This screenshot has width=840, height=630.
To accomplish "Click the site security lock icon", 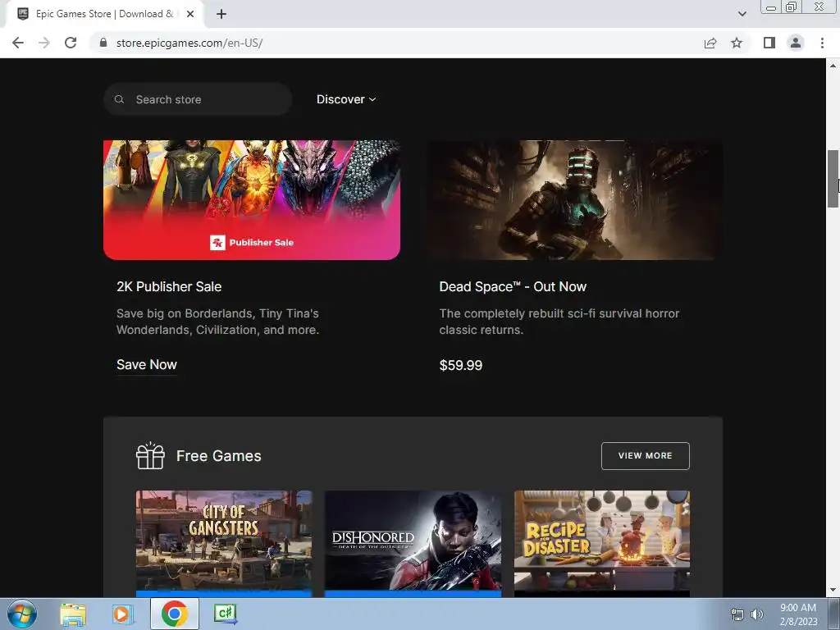I will click(x=103, y=43).
